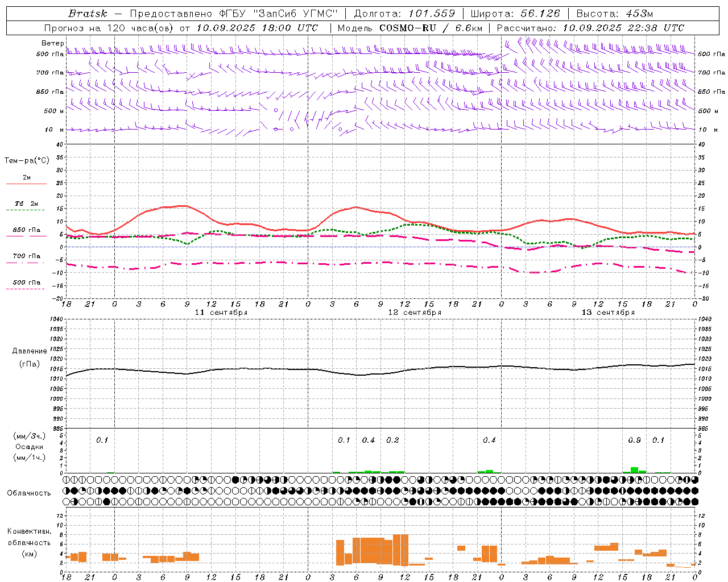Click the 0.2 precipitation value
This screenshot has height=582, width=728.
coord(393,440)
